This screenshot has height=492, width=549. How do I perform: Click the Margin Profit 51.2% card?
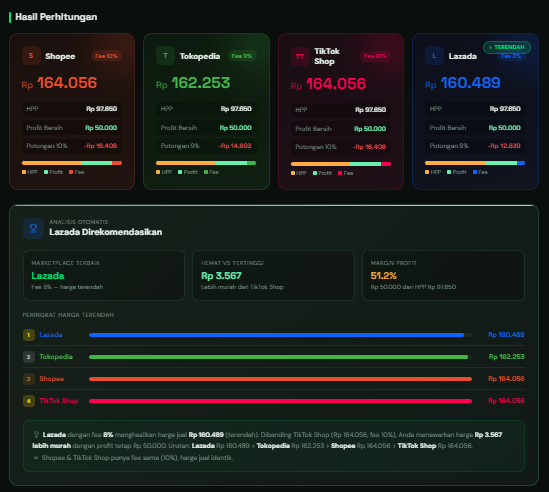(x=443, y=276)
